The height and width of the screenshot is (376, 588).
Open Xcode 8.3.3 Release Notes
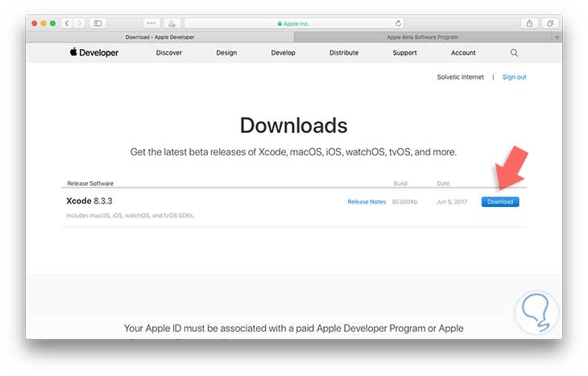point(366,201)
